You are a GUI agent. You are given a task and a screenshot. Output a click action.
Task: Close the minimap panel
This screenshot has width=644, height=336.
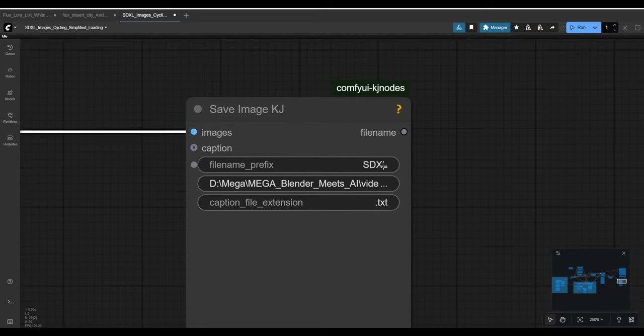(x=623, y=253)
